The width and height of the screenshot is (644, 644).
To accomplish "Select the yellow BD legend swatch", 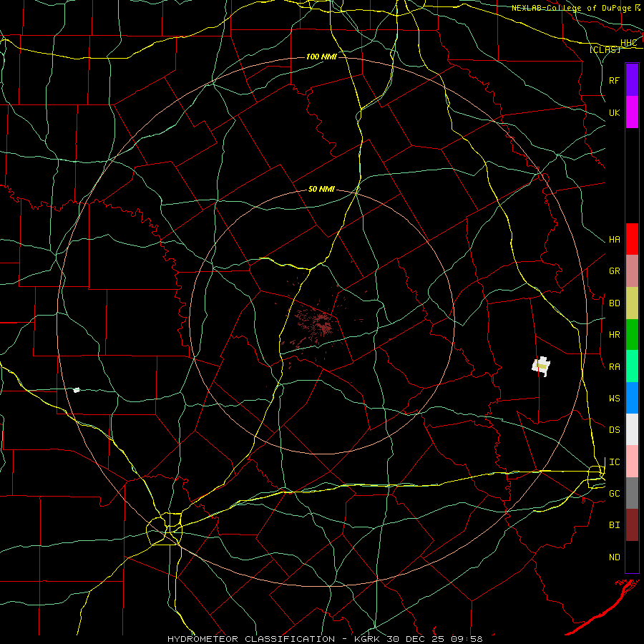I will [x=632, y=303].
